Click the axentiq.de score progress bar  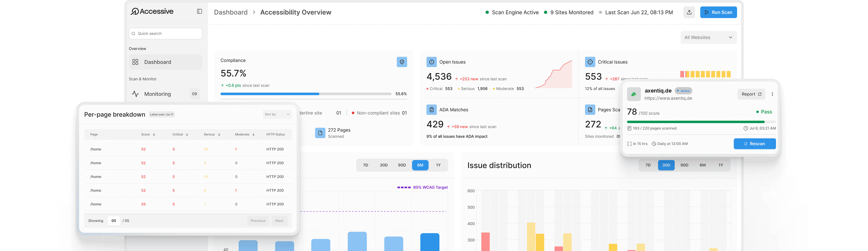(701, 122)
